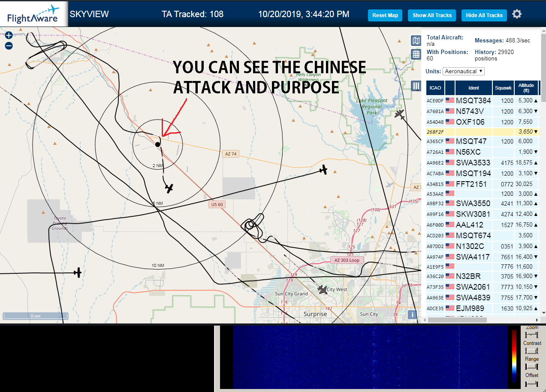This screenshot has height=392, width=546.
Task: Open the map layer switcher icon
Action: [x=416, y=41]
